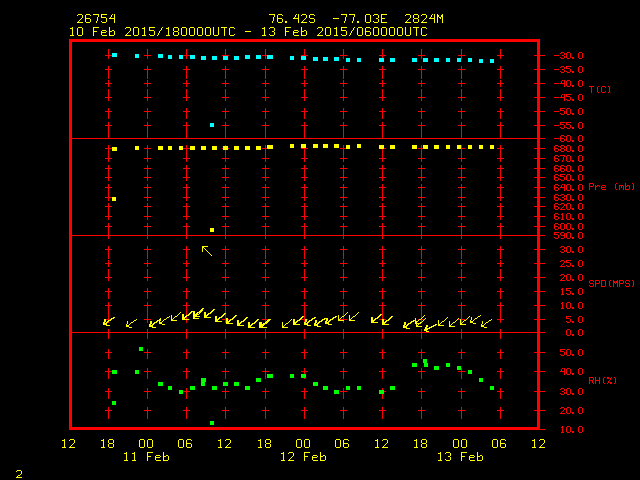640x480 pixels.
Task: Click the isolated wind arrow above the wind row
Action: pyautogui.click(x=207, y=250)
